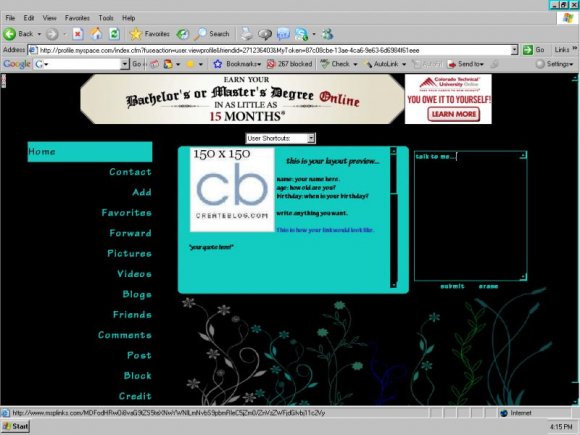This screenshot has width=580, height=435.
Task: Refresh the page using the green arrows icon
Action: click(115, 34)
